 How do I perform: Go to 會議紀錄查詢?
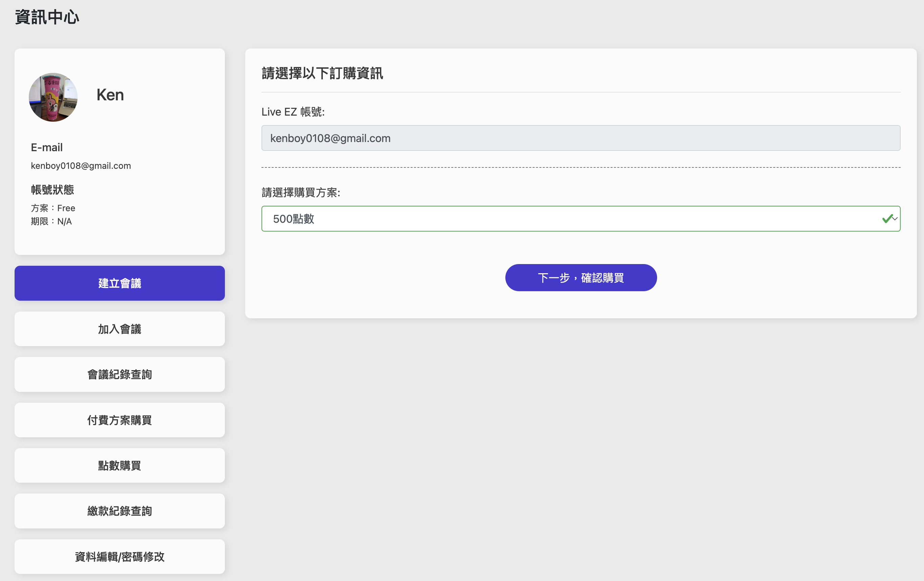pyautogui.click(x=119, y=375)
